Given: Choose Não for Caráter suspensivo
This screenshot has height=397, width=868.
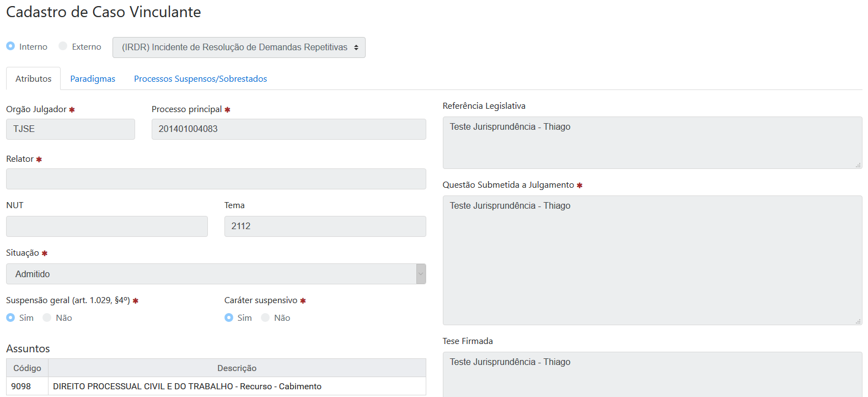Looking at the screenshot, I should click(x=265, y=318).
